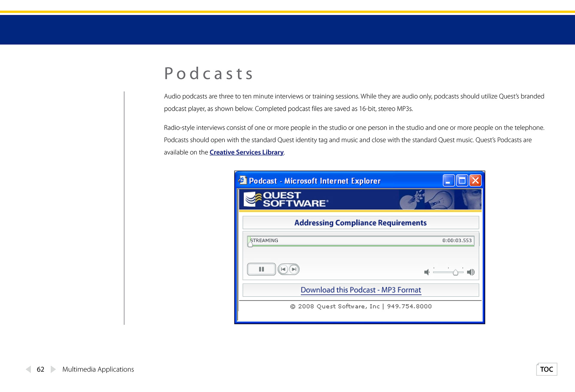Click the 2008 Quest Software copyright text
This screenshot has height=392, width=575.
(x=361, y=306)
